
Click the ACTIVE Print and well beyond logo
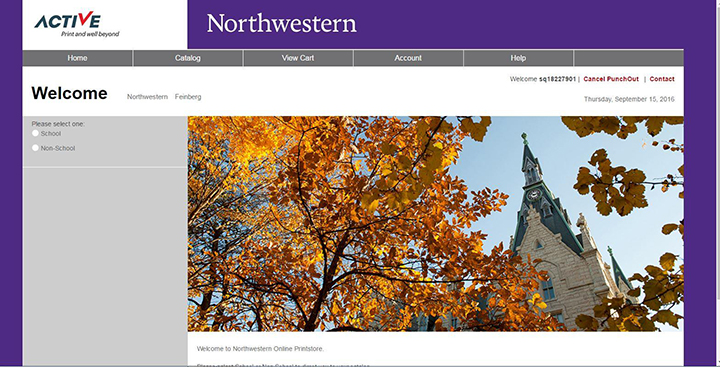click(x=77, y=24)
